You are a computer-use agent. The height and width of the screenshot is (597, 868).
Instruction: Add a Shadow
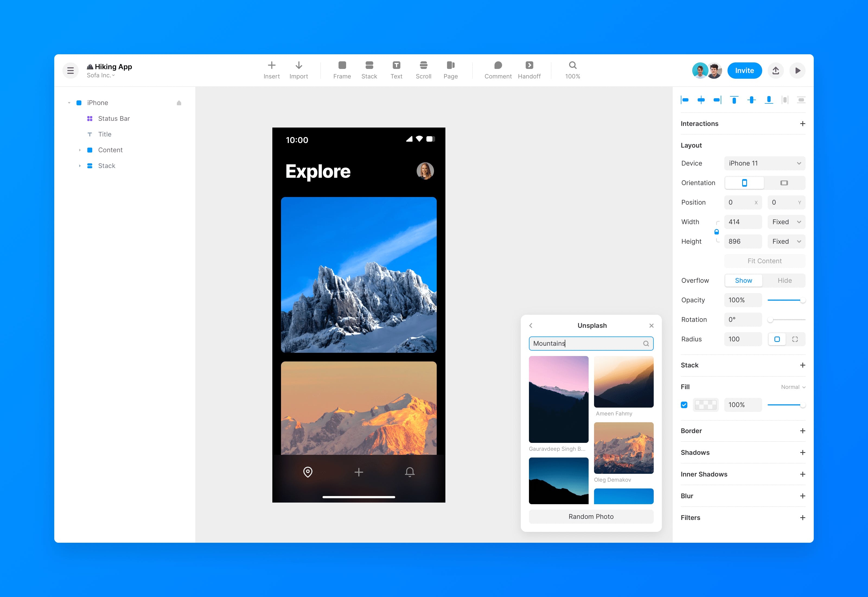coord(803,453)
